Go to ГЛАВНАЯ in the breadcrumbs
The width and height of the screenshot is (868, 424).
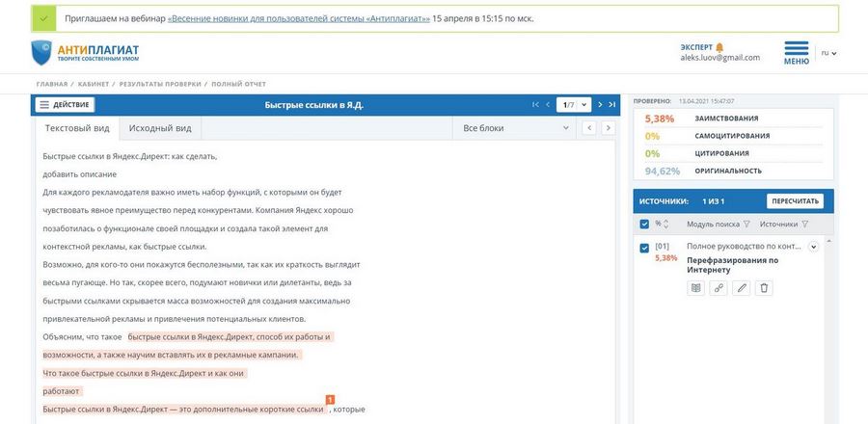pyautogui.click(x=51, y=84)
